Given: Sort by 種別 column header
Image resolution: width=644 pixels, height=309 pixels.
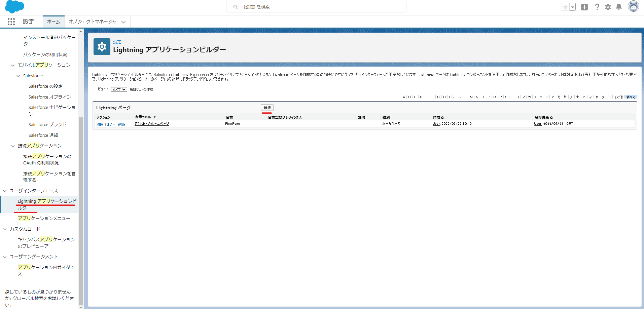Looking at the screenshot, I should pyautogui.click(x=386, y=117).
